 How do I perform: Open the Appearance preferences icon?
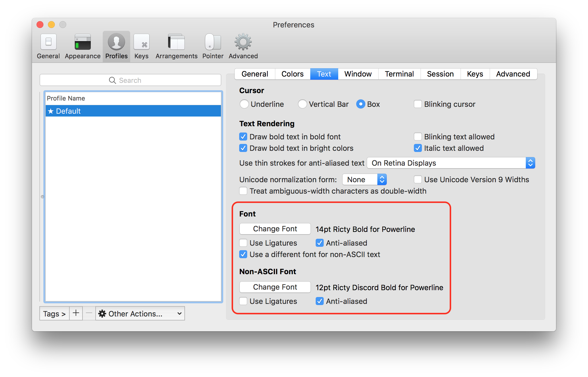82,42
